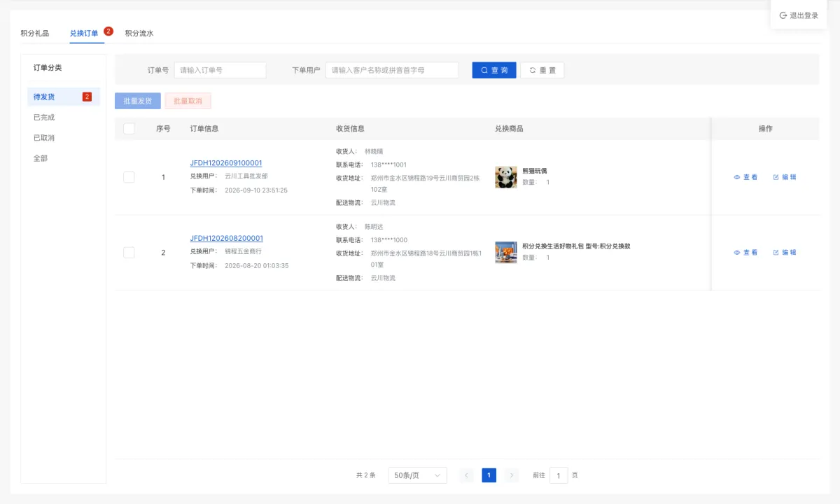The width and height of the screenshot is (840, 504).
Task: Check the box for order JFDH1202608200001
Action: pos(129,253)
